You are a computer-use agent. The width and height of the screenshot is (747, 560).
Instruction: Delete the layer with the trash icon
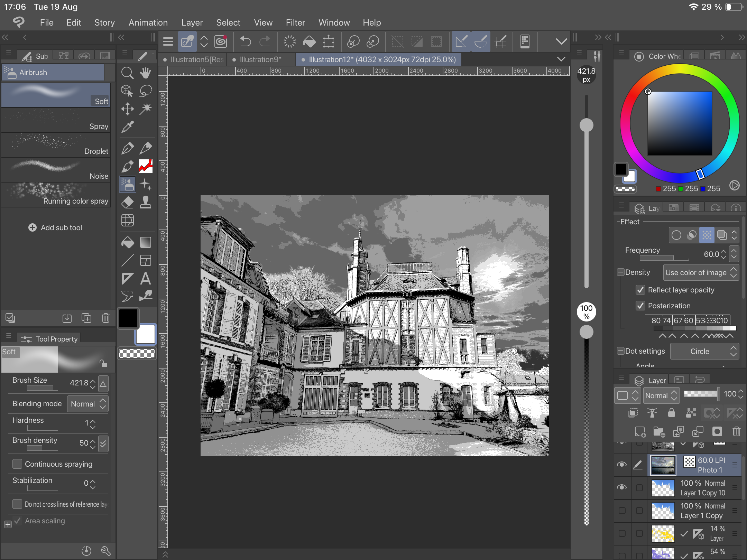coord(736,431)
